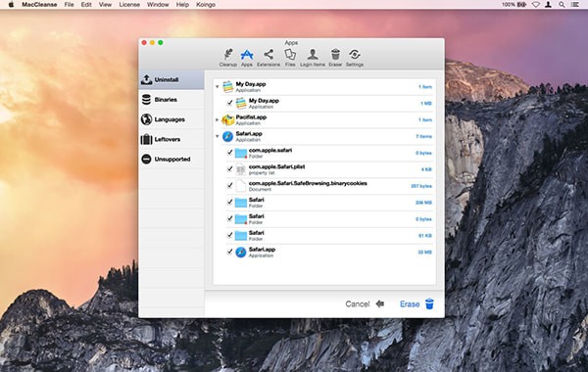The height and width of the screenshot is (372, 588).
Task: Switch to the Files toolbar tool
Action: pyautogui.click(x=290, y=58)
